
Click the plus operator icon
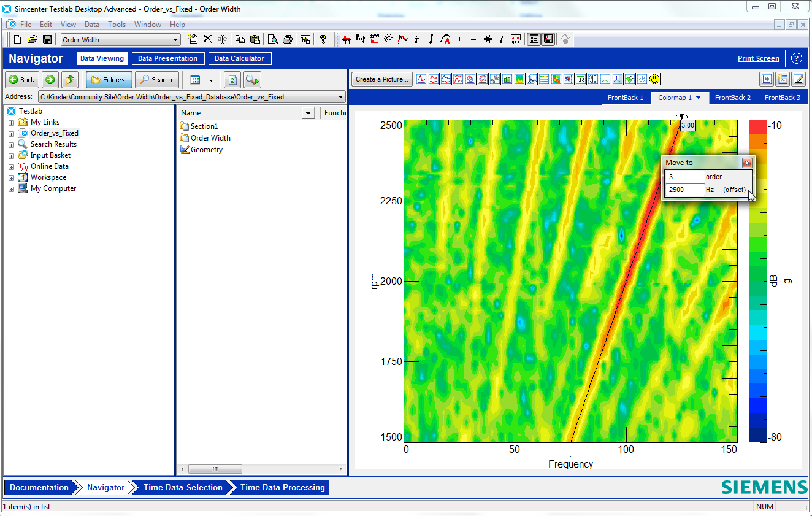(459, 39)
